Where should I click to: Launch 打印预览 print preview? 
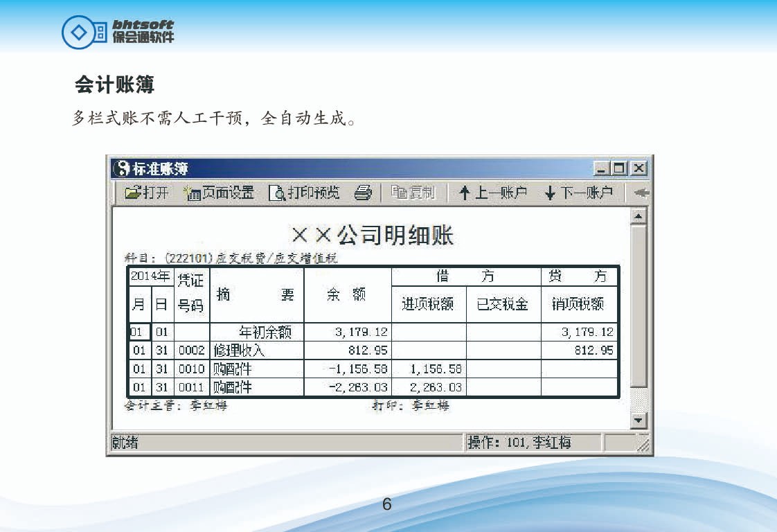pyautogui.click(x=304, y=193)
